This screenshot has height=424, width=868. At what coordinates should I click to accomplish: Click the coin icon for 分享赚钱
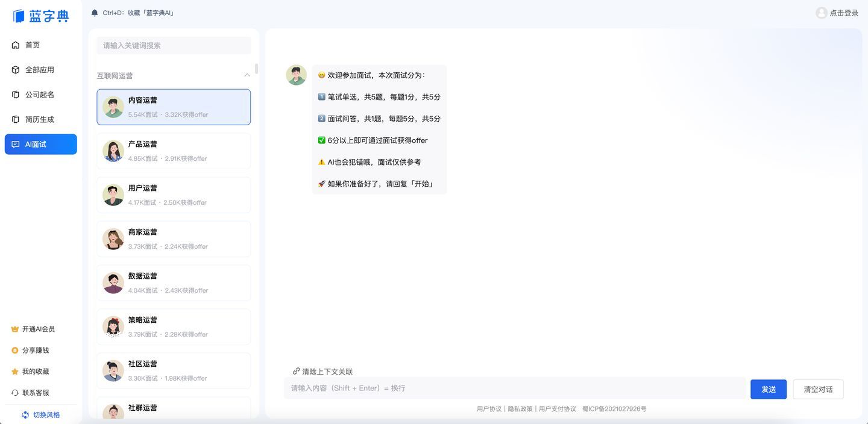point(15,351)
